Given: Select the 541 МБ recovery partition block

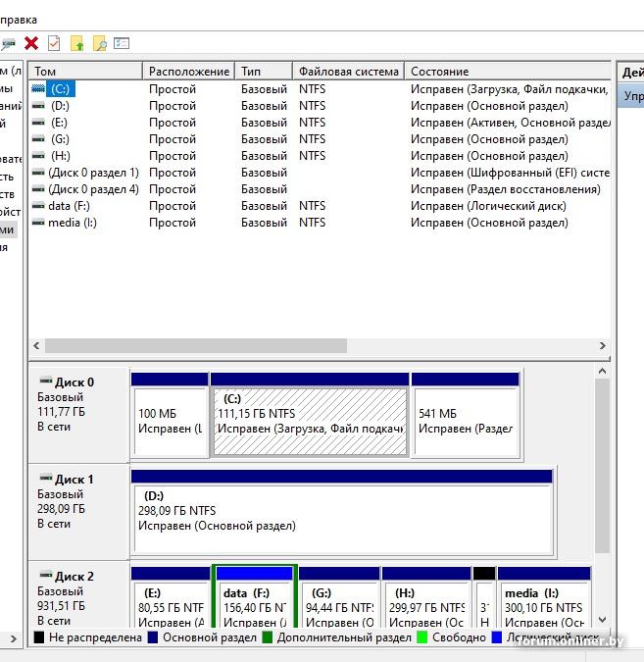Looking at the screenshot, I should pos(465,421).
